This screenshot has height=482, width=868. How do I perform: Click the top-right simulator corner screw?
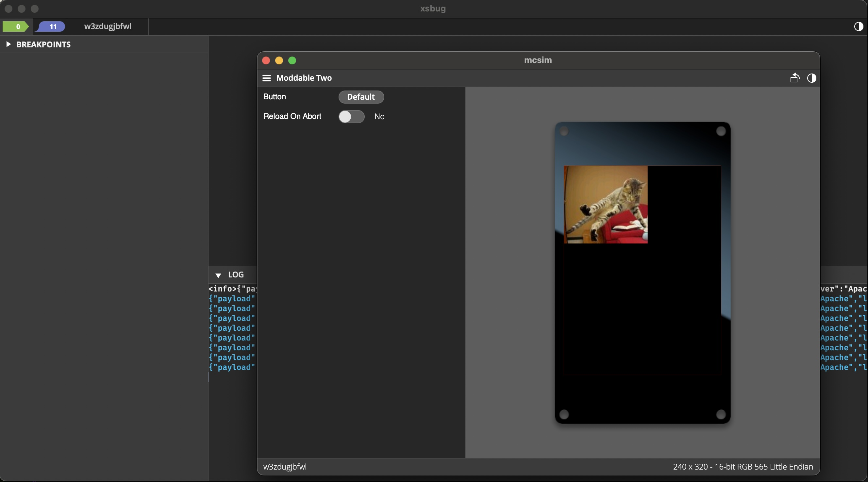721,131
